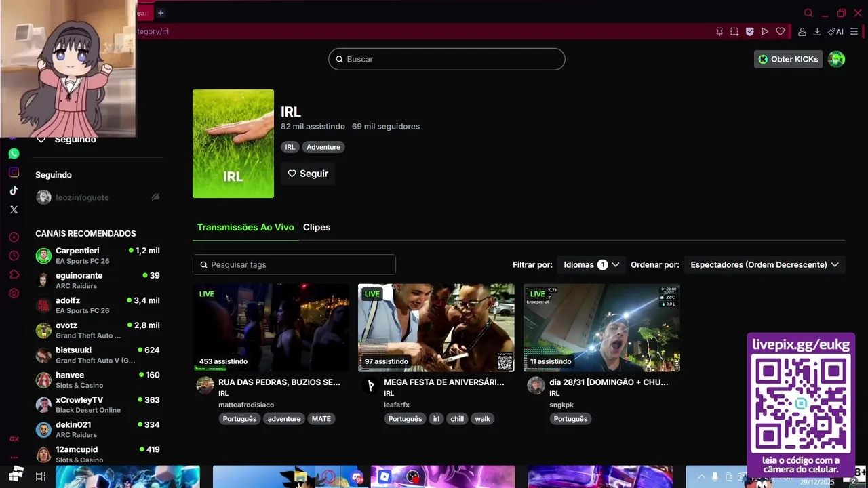Open eguinorante recommended channel

coord(98,281)
